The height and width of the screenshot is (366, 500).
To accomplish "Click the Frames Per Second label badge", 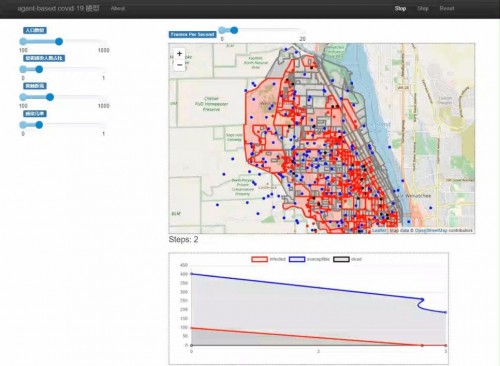I will pos(192,34).
